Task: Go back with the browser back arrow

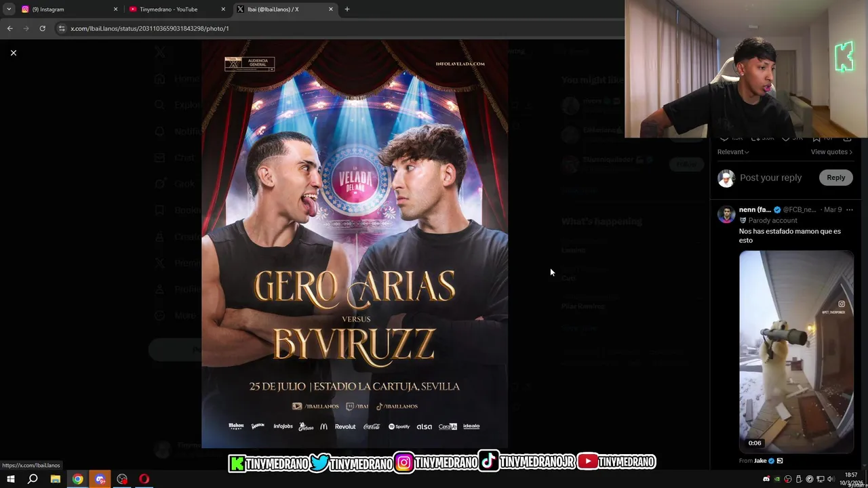Action: [9, 28]
